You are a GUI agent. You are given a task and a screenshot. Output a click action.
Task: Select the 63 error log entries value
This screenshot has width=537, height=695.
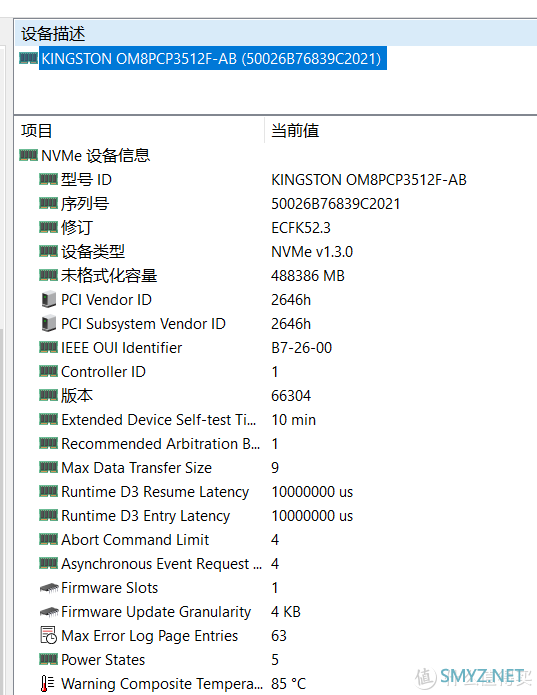(279, 636)
